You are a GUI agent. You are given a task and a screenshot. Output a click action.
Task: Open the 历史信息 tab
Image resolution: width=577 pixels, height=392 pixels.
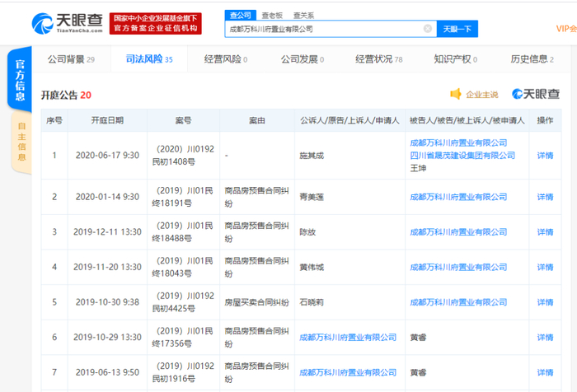532,60
